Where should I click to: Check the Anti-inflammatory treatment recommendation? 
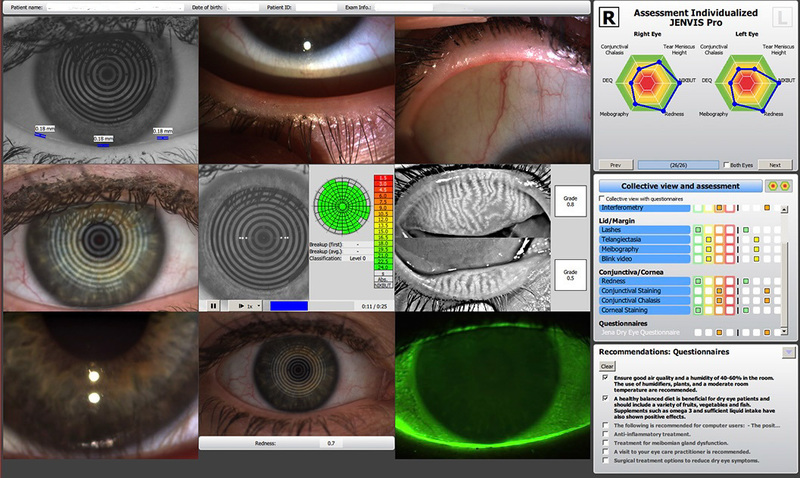click(604, 433)
